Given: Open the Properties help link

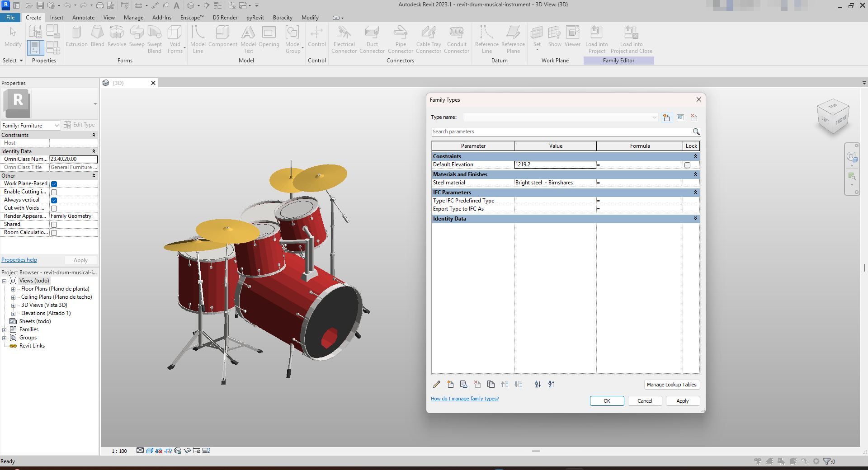Looking at the screenshot, I should coord(19,260).
